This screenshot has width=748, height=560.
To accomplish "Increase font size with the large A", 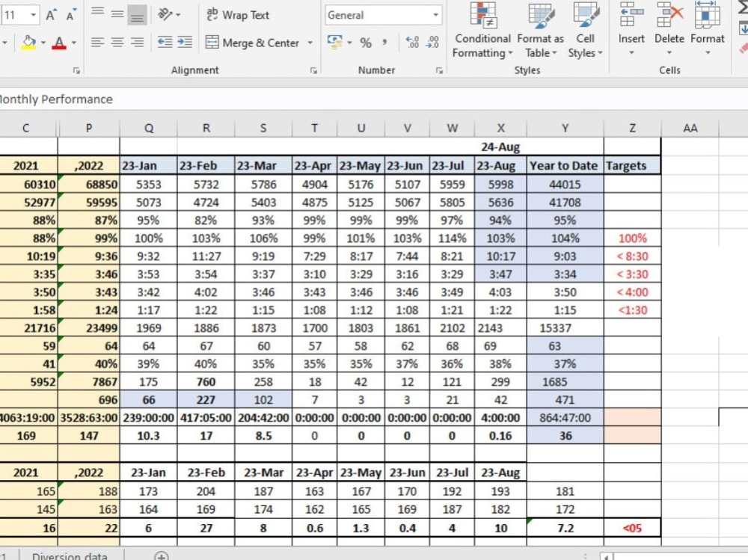I will coord(51,15).
